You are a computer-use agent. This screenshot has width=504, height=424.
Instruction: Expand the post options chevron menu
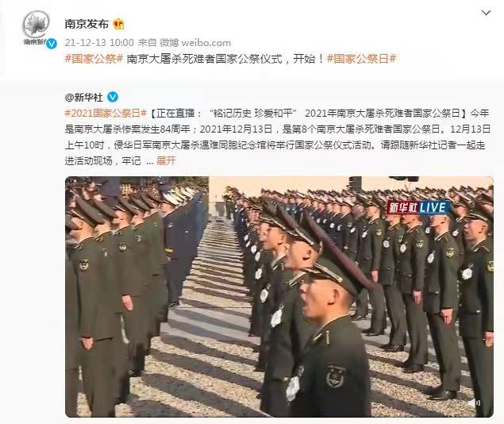486,13
